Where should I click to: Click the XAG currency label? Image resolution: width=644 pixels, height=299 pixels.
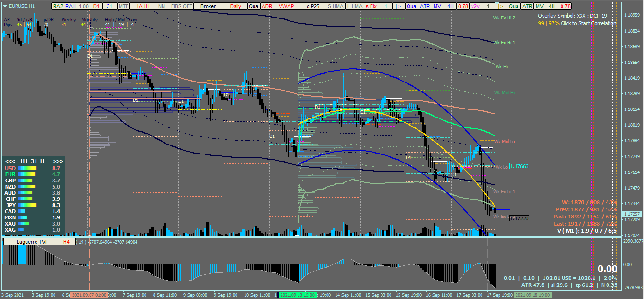point(10,229)
